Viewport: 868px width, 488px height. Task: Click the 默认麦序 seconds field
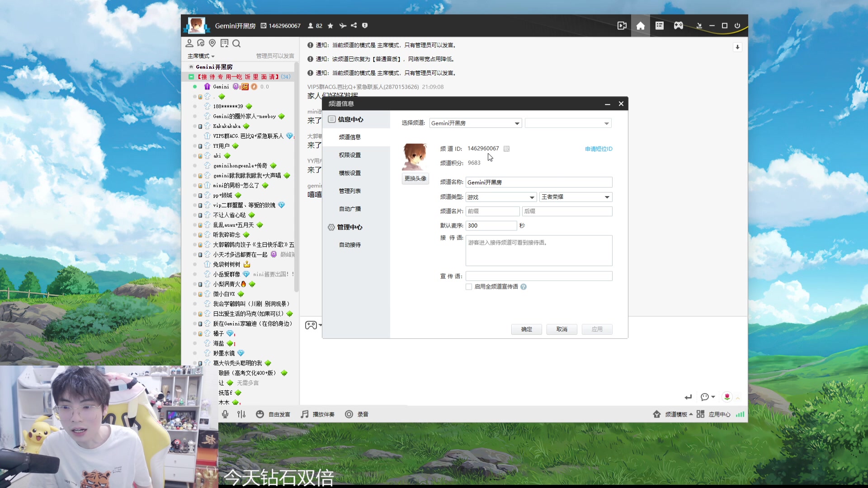[x=491, y=225]
